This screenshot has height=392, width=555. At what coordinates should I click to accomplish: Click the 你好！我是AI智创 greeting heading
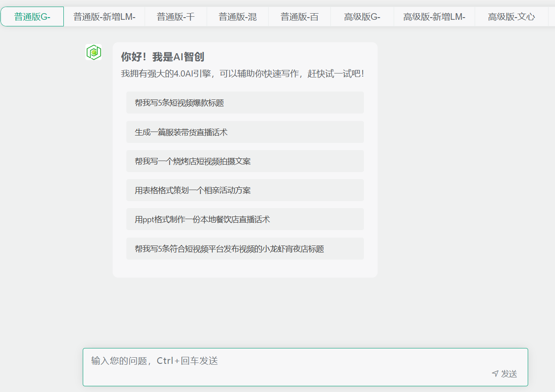pyautogui.click(x=162, y=57)
